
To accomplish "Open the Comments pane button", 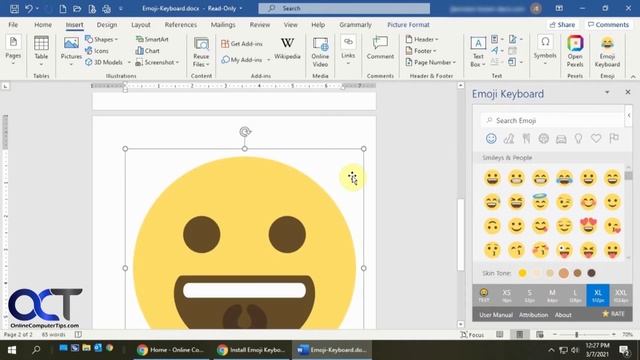I will [x=608, y=24].
